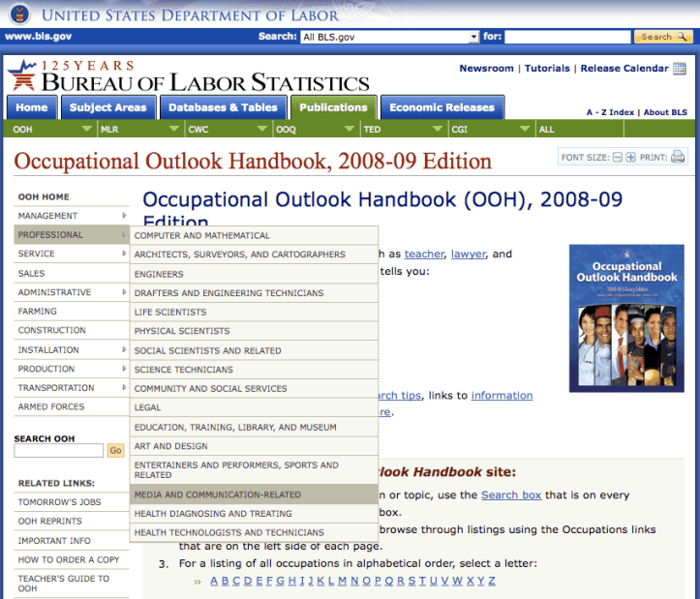Expand the CGI green submenu arrow
Image resolution: width=700 pixels, height=599 pixels.
[526, 129]
